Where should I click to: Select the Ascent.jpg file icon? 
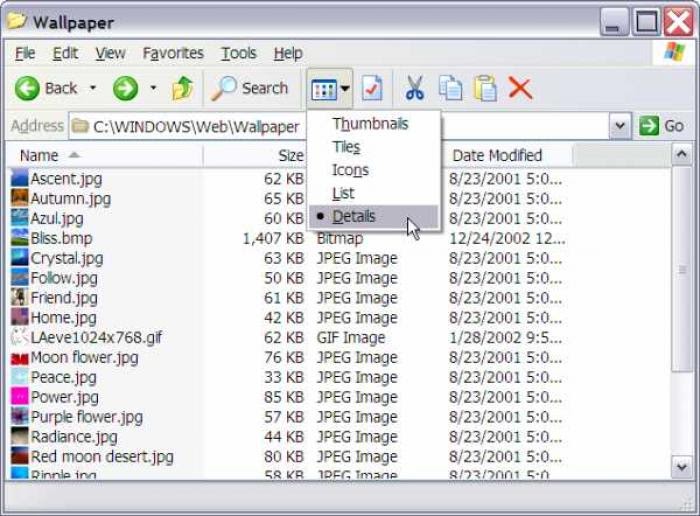[x=19, y=178]
